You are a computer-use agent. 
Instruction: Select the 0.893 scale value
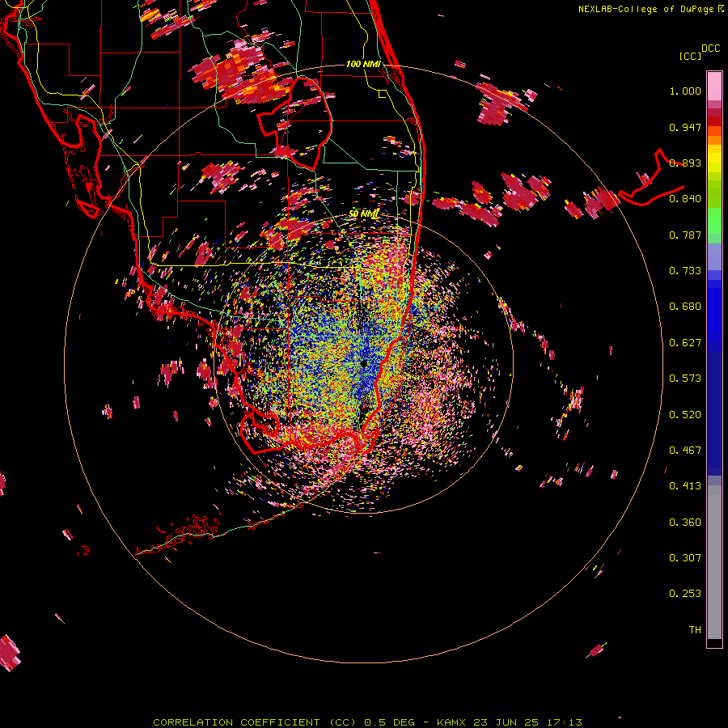tap(685, 163)
